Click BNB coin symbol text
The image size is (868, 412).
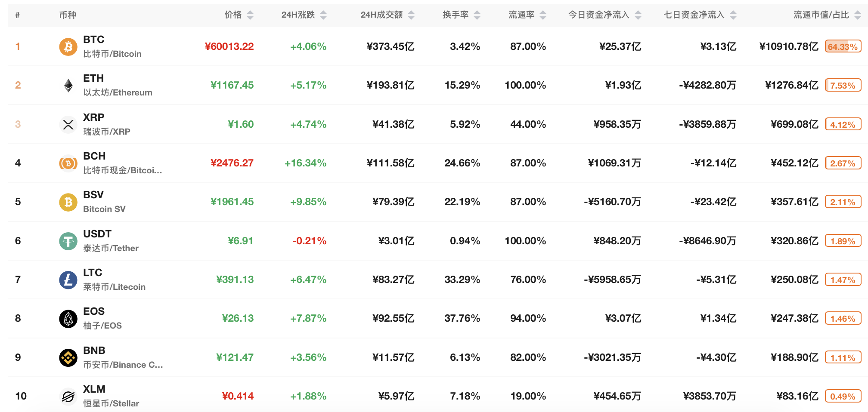(94, 351)
